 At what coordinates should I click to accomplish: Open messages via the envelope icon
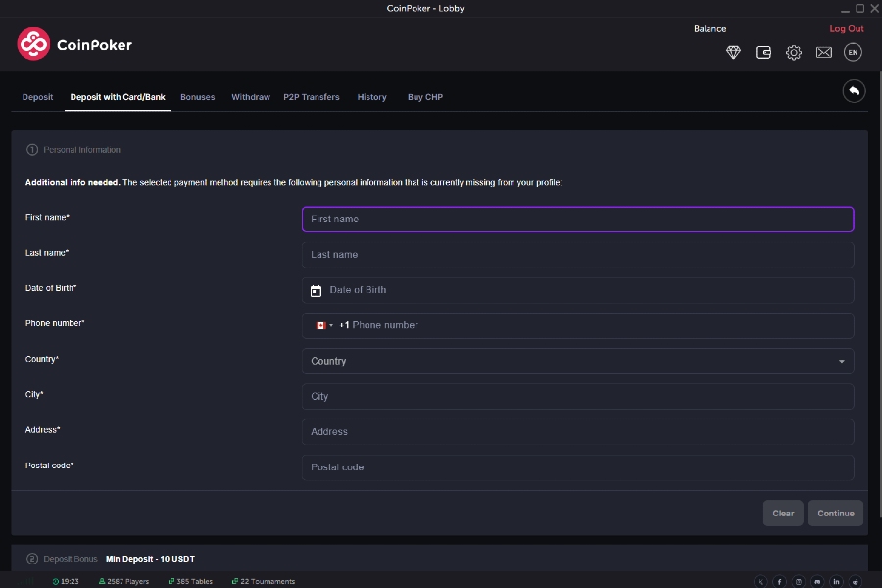click(823, 53)
